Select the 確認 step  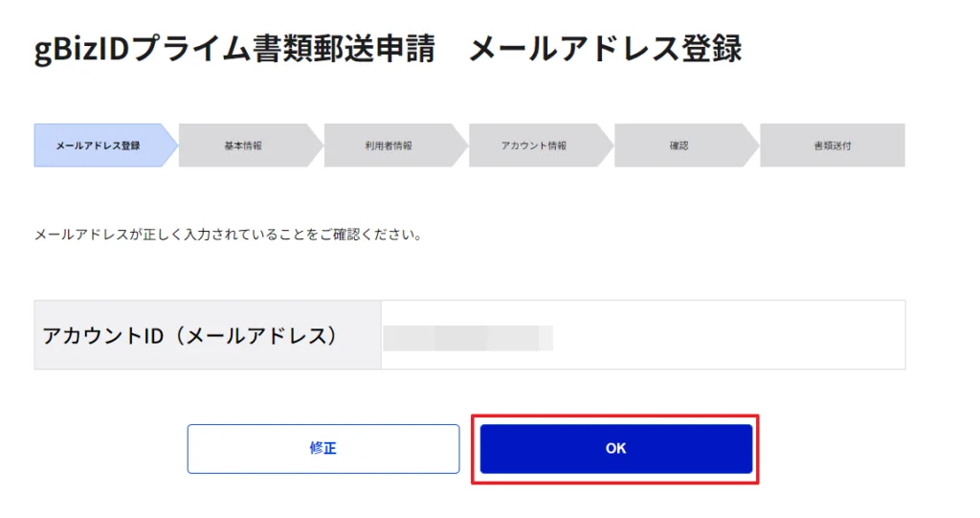[x=679, y=146]
